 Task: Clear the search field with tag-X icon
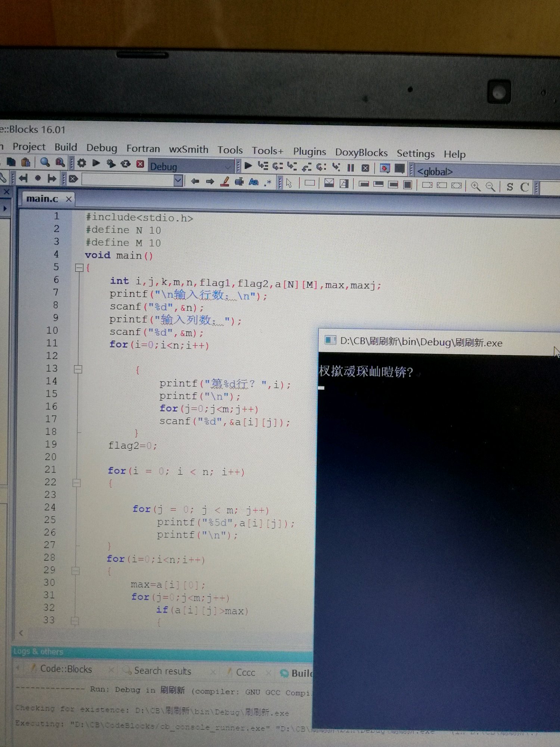pyautogui.click(x=73, y=179)
